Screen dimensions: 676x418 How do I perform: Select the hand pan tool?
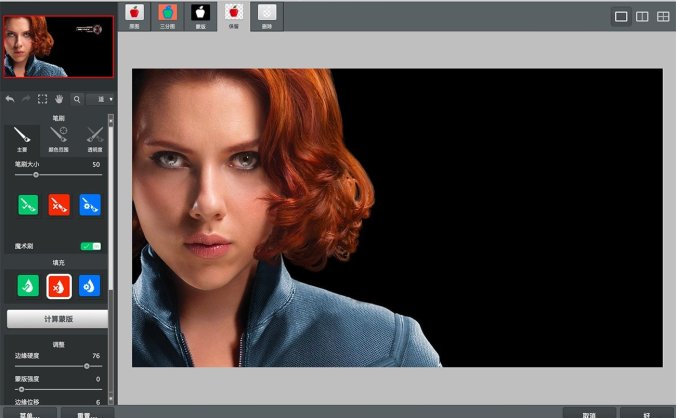[x=59, y=99]
